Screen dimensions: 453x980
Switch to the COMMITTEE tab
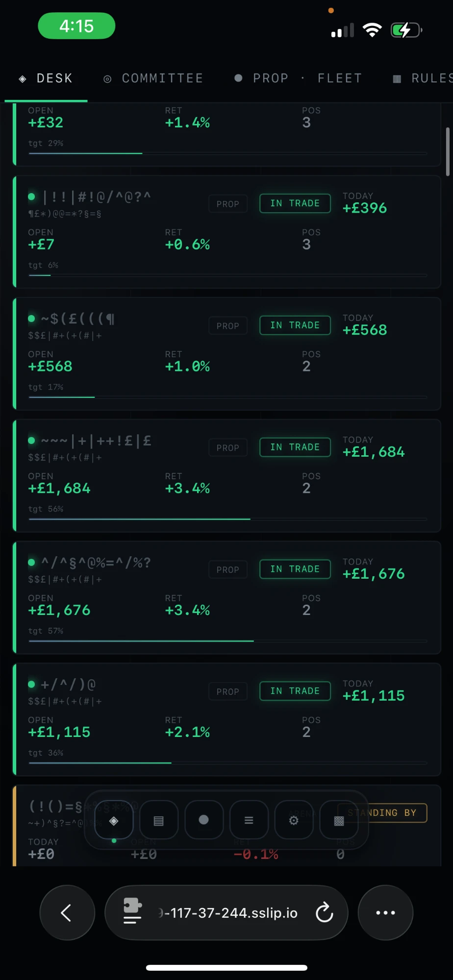pyautogui.click(x=153, y=78)
